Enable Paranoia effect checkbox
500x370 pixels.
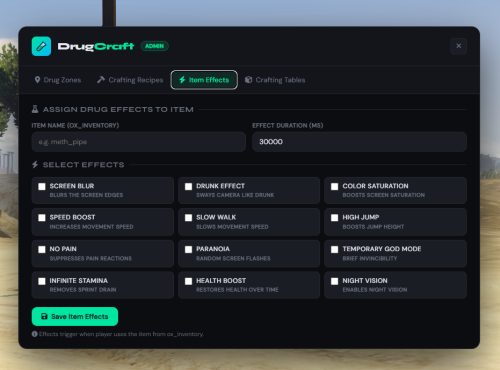[x=188, y=249]
